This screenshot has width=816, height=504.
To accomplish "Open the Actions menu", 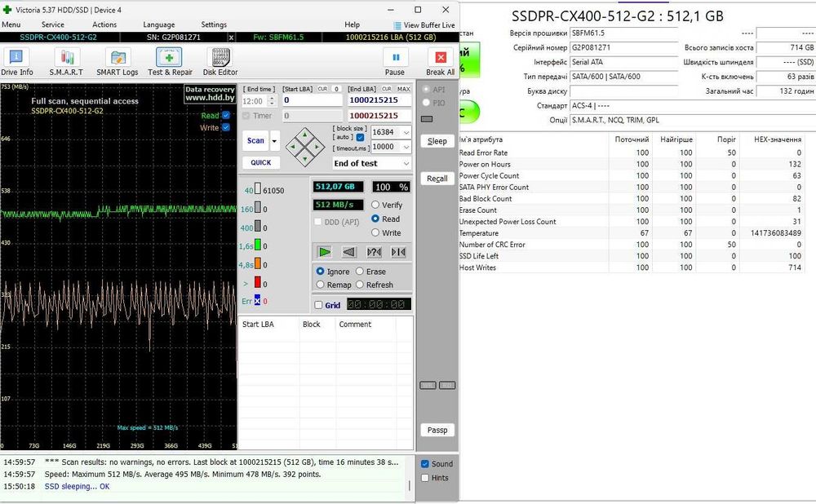I will click(104, 24).
